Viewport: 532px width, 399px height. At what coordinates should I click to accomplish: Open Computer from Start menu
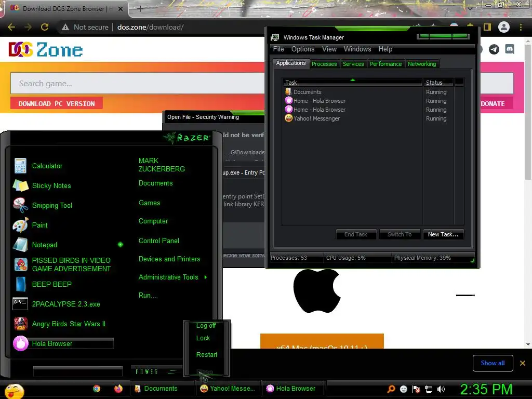pyautogui.click(x=153, y=221)
